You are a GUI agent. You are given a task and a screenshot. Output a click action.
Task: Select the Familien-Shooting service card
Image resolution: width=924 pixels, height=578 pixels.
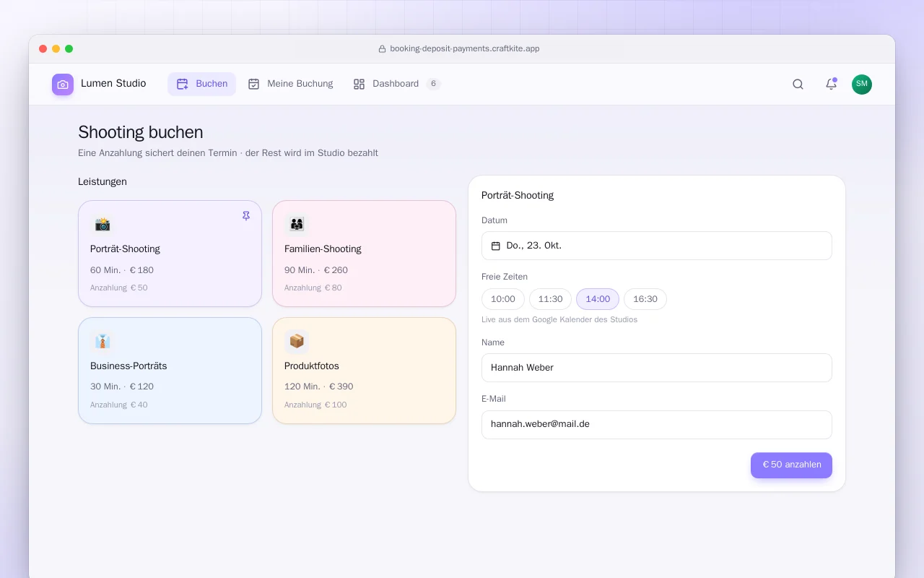[x=364, y=254]
